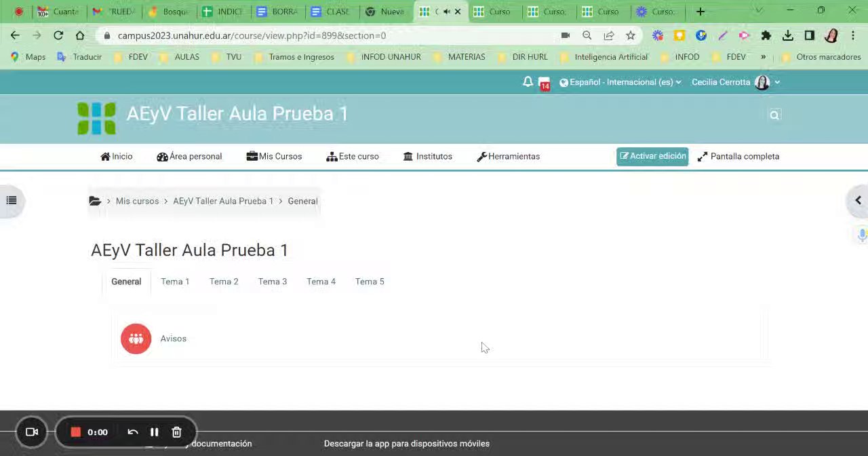The width and height of the screenshot is (868, 456).
Task: Switch to the Tema 2 tab
Action: click(224, 282)
